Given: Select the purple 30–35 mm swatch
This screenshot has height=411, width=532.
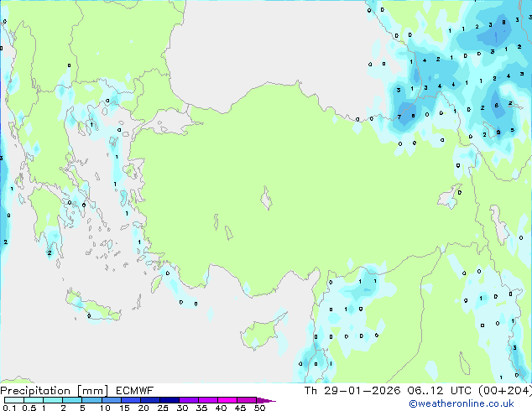Looking at the screenshot, I should pos(188,400).
